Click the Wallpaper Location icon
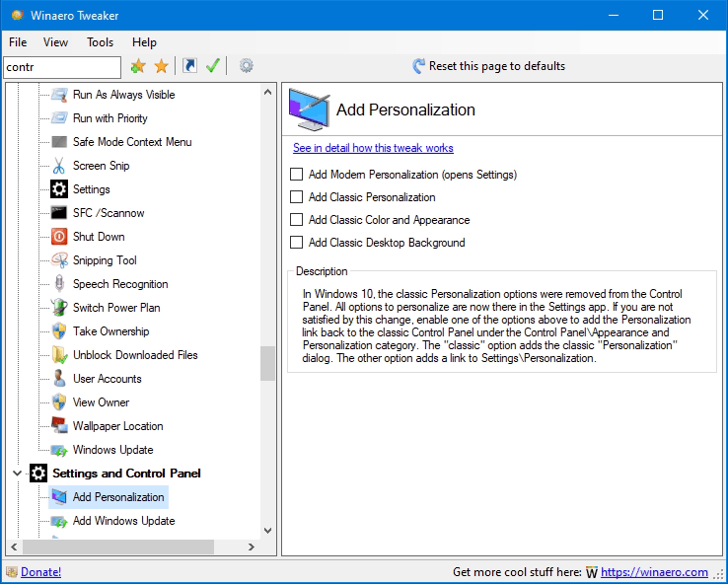728x584 pixels. (x=59, y=426)
